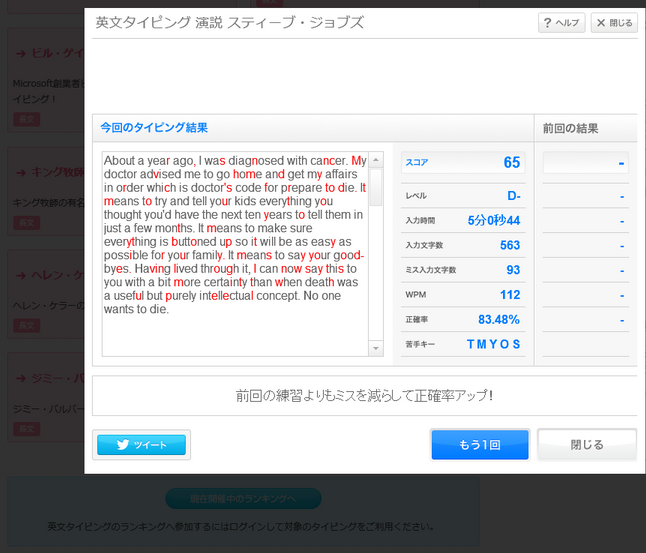Click the scrollbar thumb of typed text
The image size is (646, 553).
tap(376, 187)
